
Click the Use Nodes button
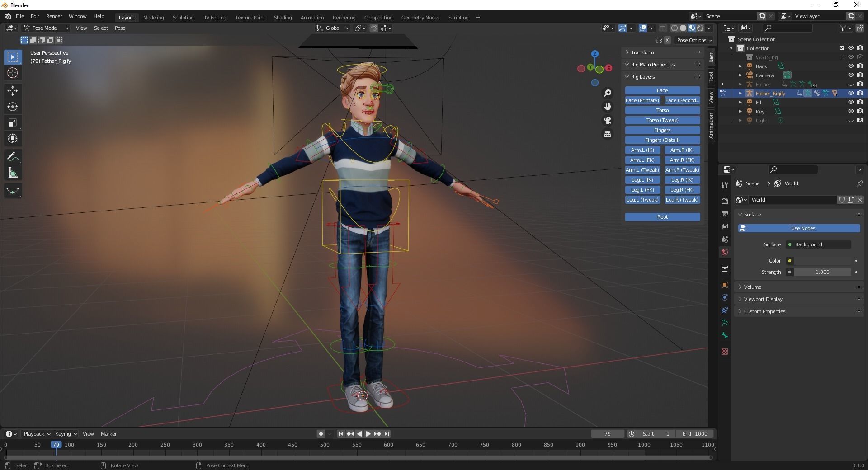[799, 228]
